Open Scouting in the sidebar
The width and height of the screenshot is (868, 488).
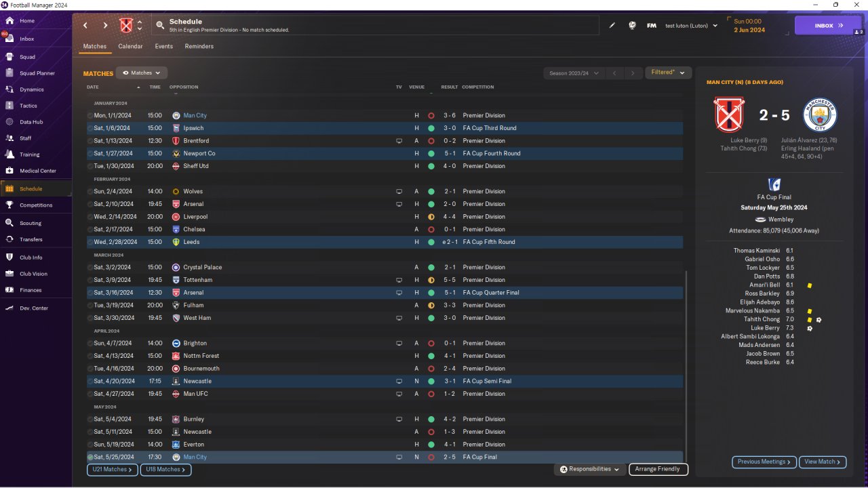click(x=30, y=223)
